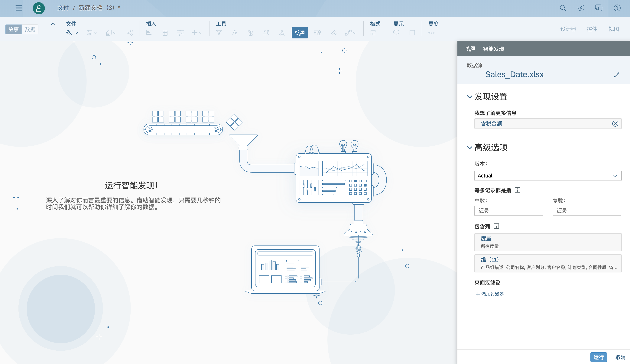Insert a table with grid icon
Image resolution: width=630 pixels, height=364 pixels.
(164, 33)
